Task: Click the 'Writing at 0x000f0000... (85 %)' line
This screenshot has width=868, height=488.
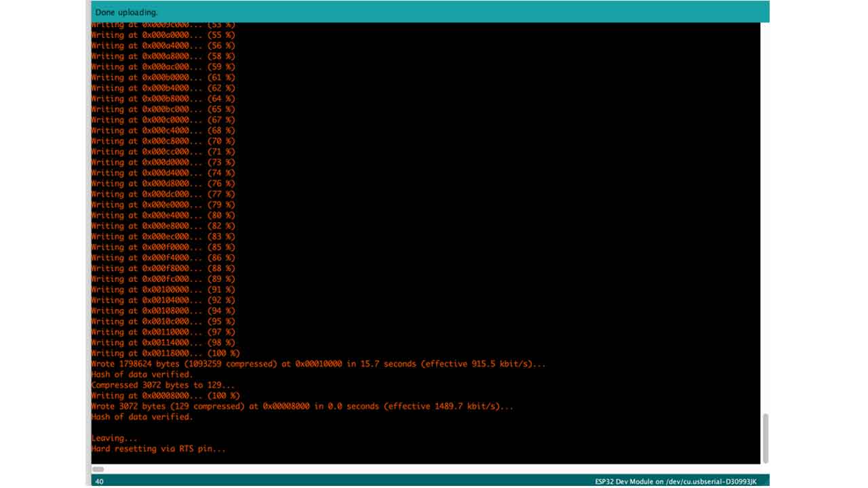Action: 163,247
